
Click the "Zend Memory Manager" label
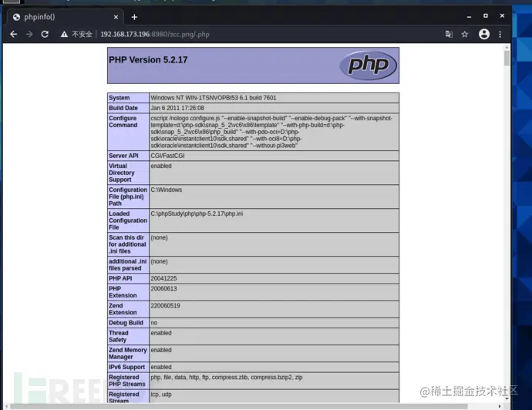[127, 354]
